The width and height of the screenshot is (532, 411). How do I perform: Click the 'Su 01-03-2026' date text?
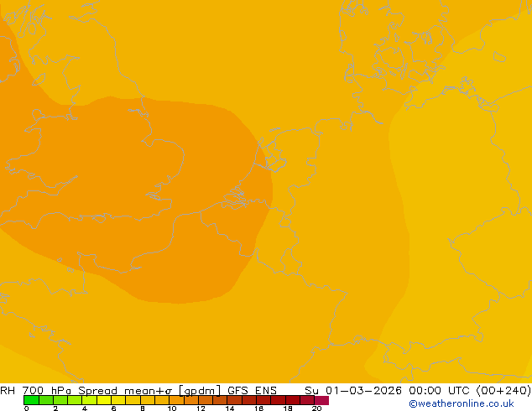click(x=353, y=390)
